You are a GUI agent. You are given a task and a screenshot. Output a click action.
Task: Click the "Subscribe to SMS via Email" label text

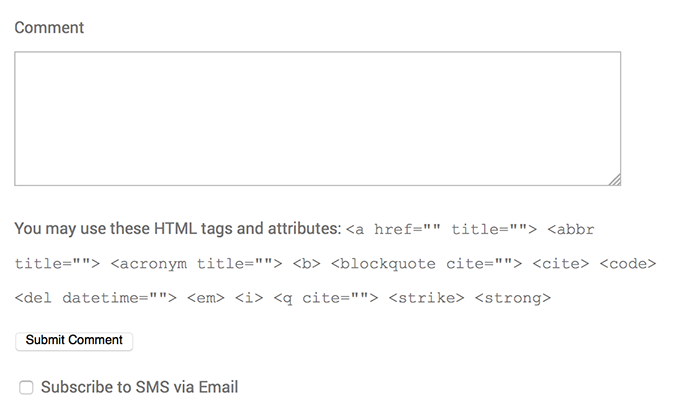[139, 387]
